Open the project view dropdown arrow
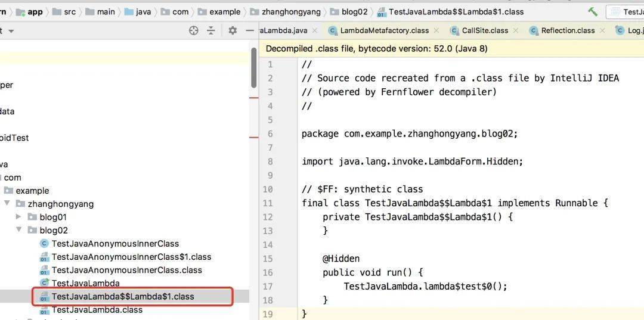This screenshot has height=320, width=644. click(x=11, y=31)
